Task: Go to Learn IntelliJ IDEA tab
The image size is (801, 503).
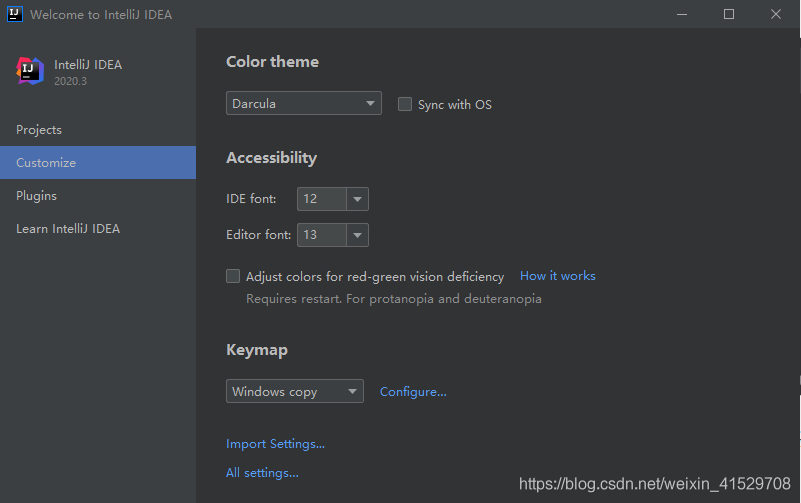Action: [x=68, y=229]
